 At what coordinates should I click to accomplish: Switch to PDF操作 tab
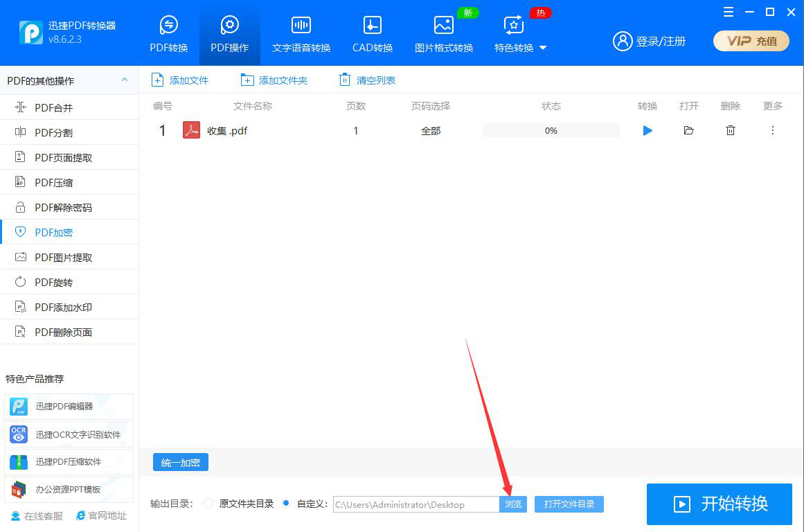click(229, 34)
